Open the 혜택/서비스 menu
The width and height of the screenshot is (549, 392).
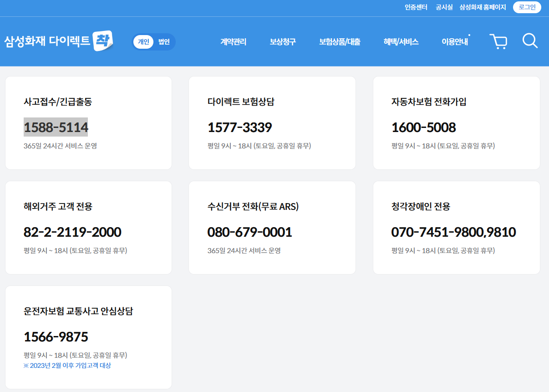coord(401,42)
